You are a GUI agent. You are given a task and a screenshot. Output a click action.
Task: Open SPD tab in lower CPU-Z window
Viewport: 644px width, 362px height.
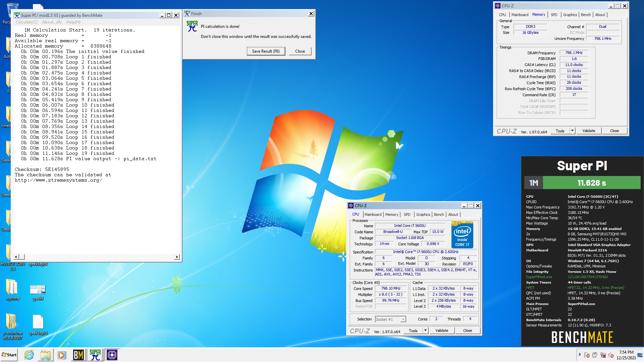(x=407, y=215)
